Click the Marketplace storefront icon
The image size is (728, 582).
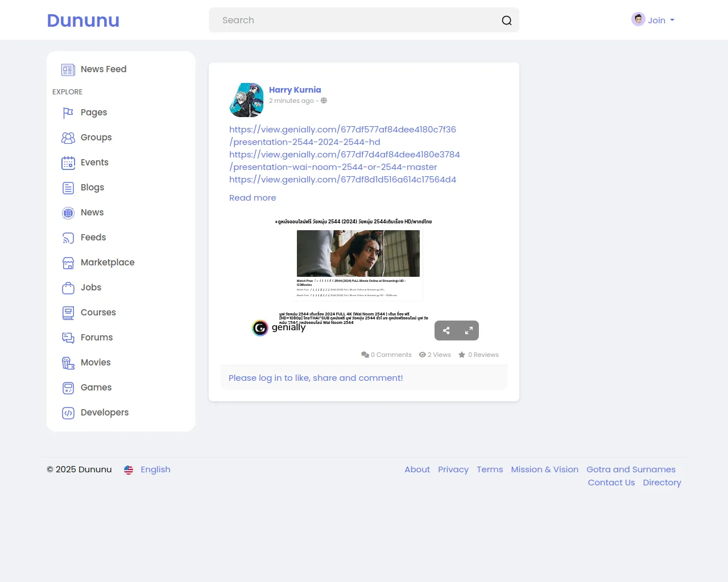pos(68,263)
